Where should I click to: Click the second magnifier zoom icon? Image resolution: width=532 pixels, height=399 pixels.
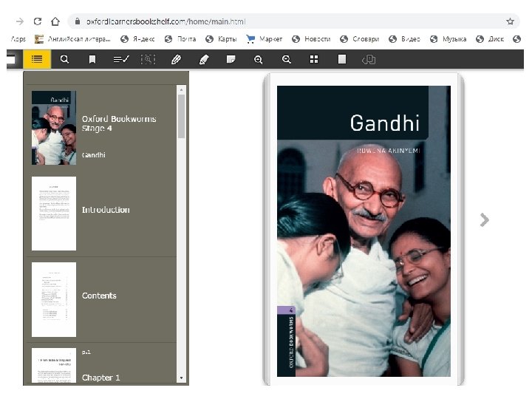[287, 60]
